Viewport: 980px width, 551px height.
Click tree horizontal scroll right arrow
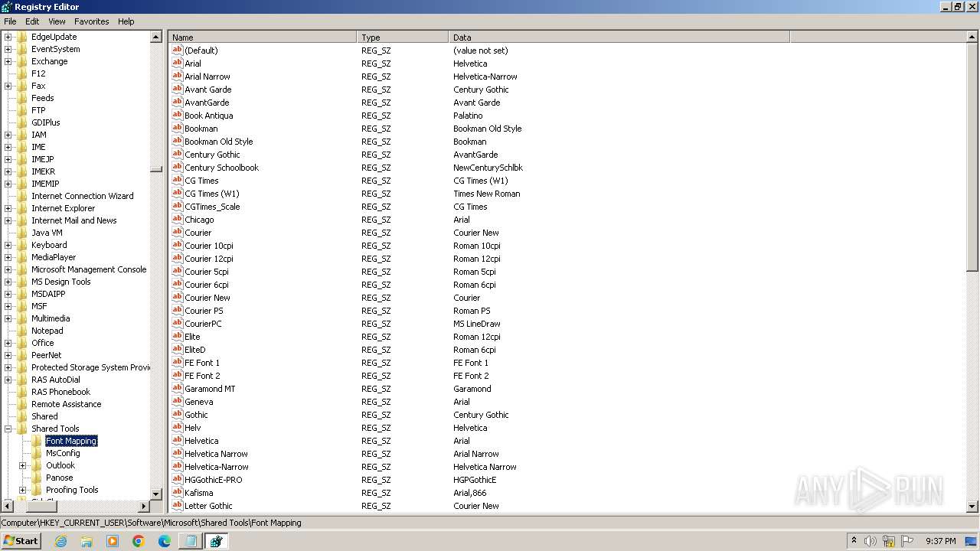[144, 506]
